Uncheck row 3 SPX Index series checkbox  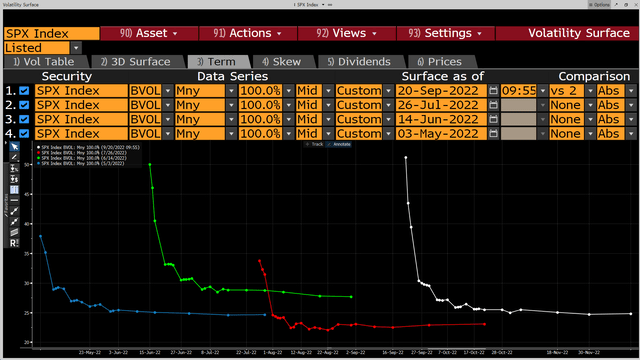[24, 119]
